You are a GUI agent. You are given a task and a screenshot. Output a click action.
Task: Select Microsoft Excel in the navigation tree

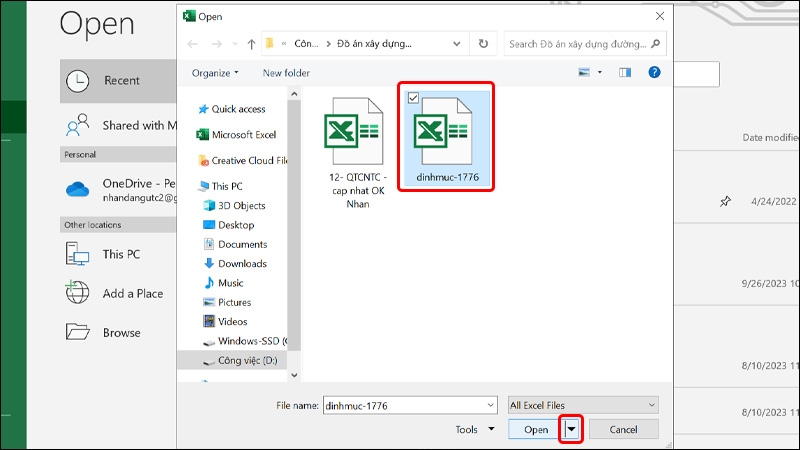pyautogui.click(x=236, y=135)
